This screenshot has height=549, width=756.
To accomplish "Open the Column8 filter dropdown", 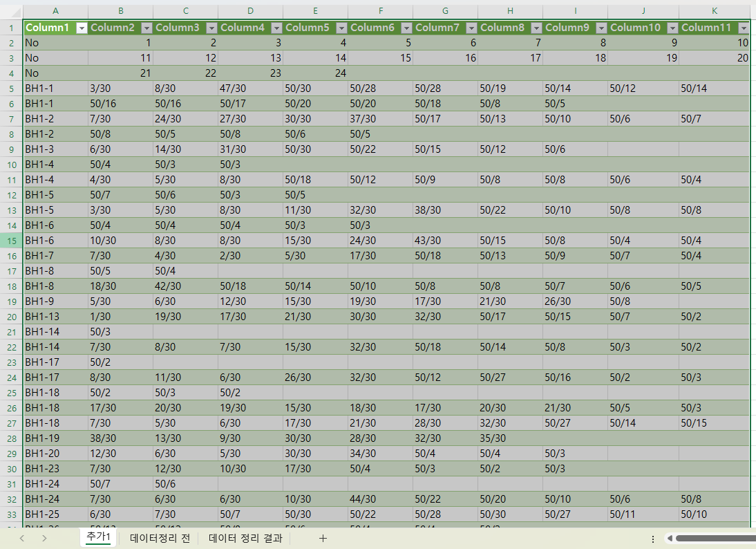I will (x=536, y=28).
